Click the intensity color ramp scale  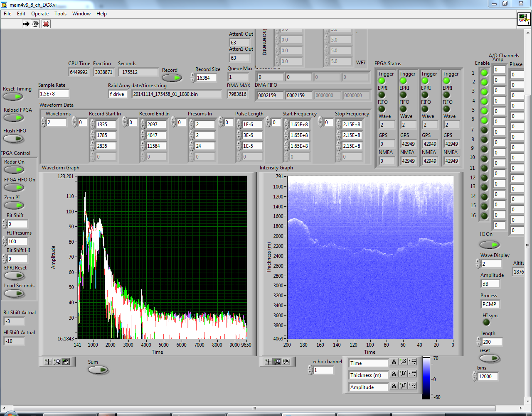(426, 378)
